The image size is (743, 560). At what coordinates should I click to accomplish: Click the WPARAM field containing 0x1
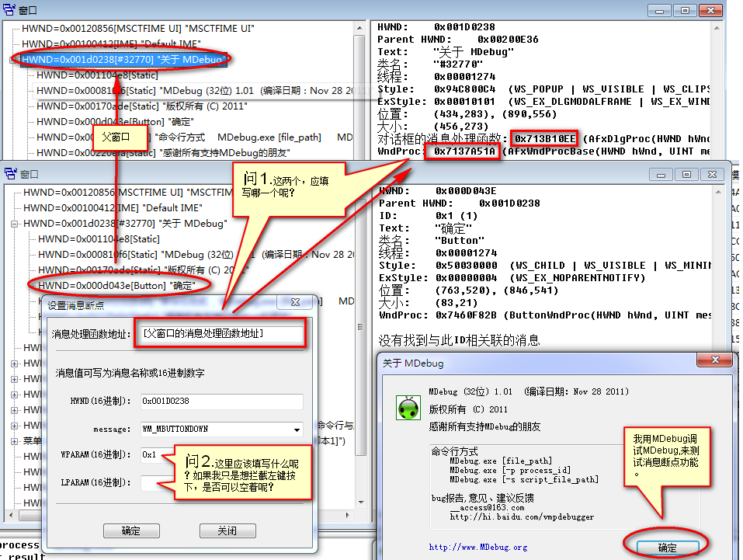(x=156, y=454)
